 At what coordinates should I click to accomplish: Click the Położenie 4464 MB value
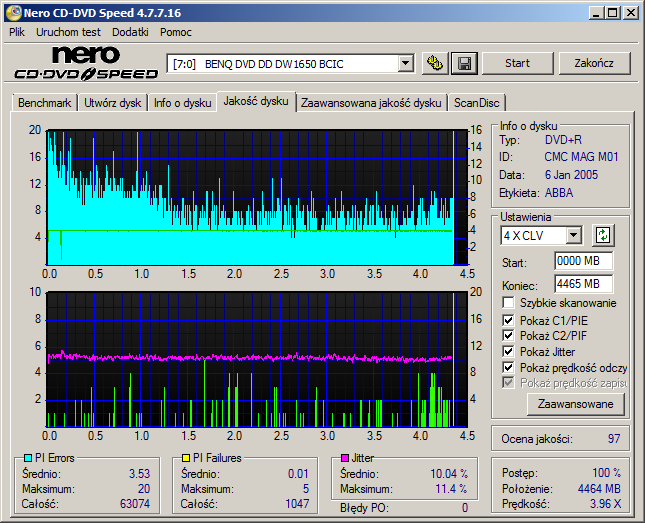pyautogui.click(x=599, y=488)
